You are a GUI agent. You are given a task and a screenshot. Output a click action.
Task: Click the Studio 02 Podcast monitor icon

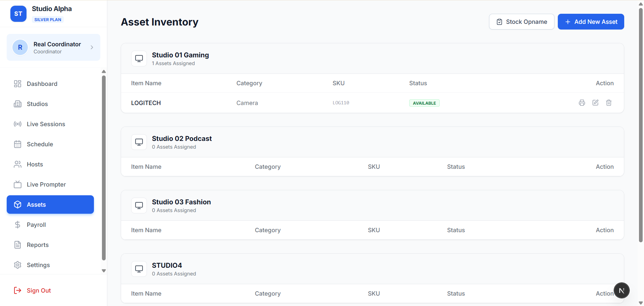[139, 142]
